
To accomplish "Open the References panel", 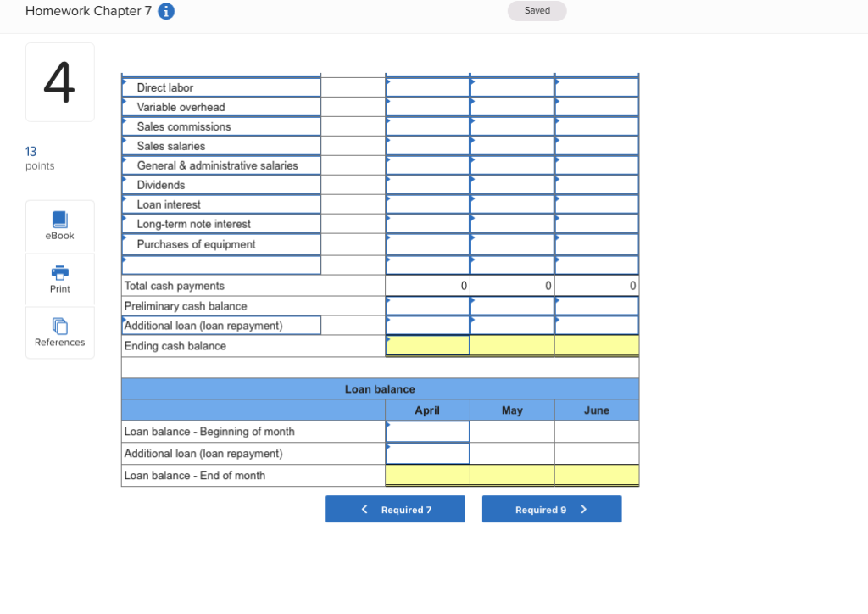I will pyautogui.click(x=60, y=332).
